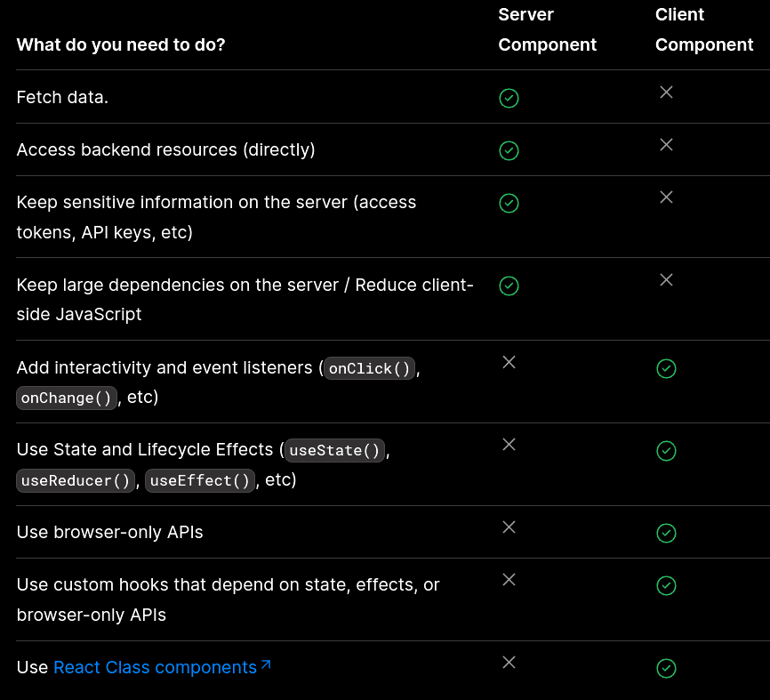Click the Client cross icon for Fetch data
The height and width of the screenshot is (700, 770).
pos(666,92)
